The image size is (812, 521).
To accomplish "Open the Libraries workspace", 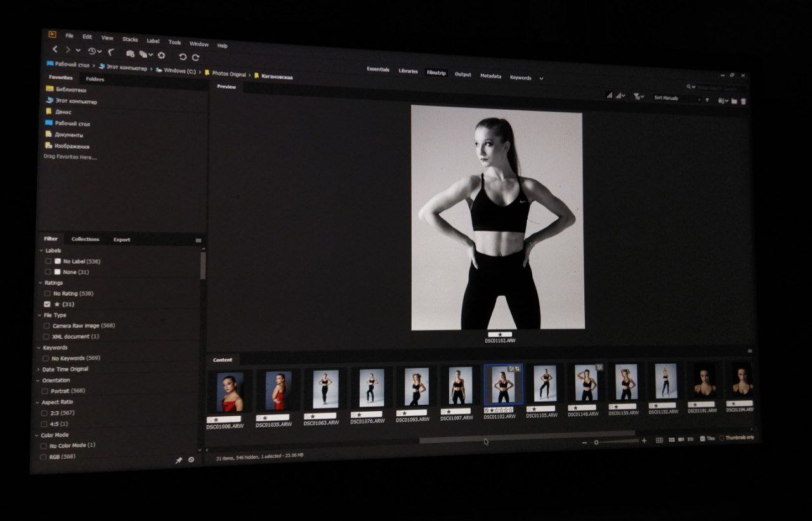I will click(408, 71).
